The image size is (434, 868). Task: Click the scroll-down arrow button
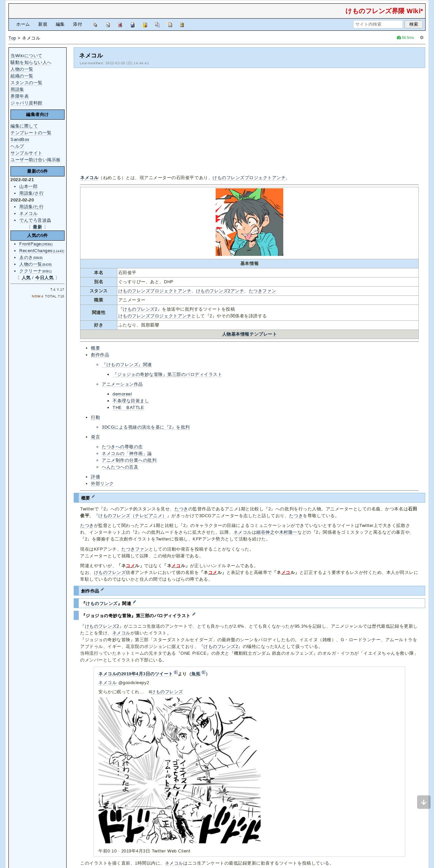pos(424,802)
